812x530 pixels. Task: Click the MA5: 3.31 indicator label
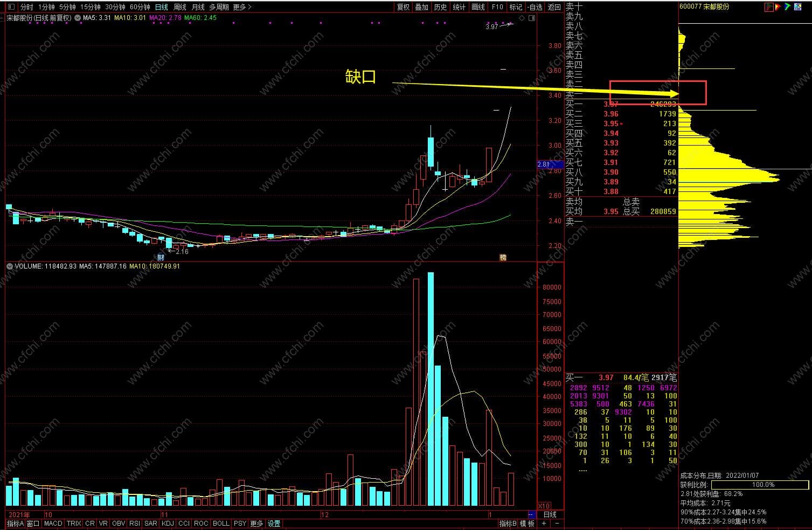(x=97, y=18)
